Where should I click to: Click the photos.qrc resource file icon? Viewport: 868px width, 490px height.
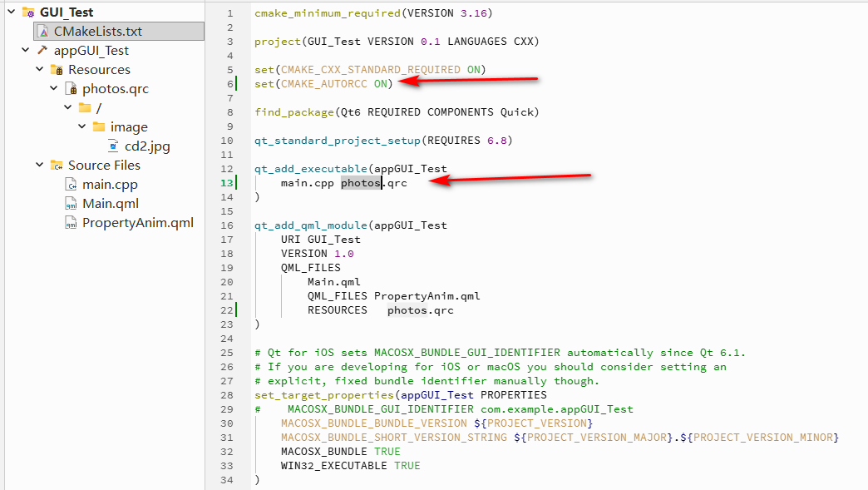(71, 88)
